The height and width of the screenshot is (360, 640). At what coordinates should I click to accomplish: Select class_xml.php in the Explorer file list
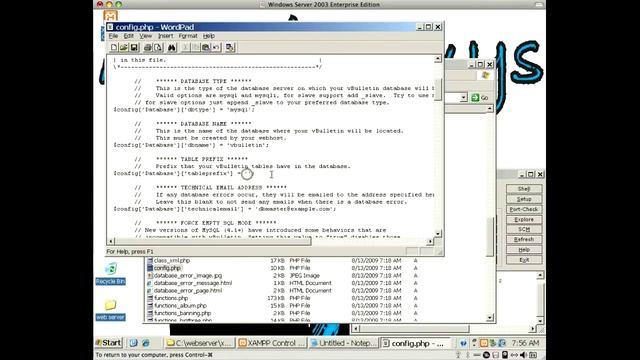[172, 260]
